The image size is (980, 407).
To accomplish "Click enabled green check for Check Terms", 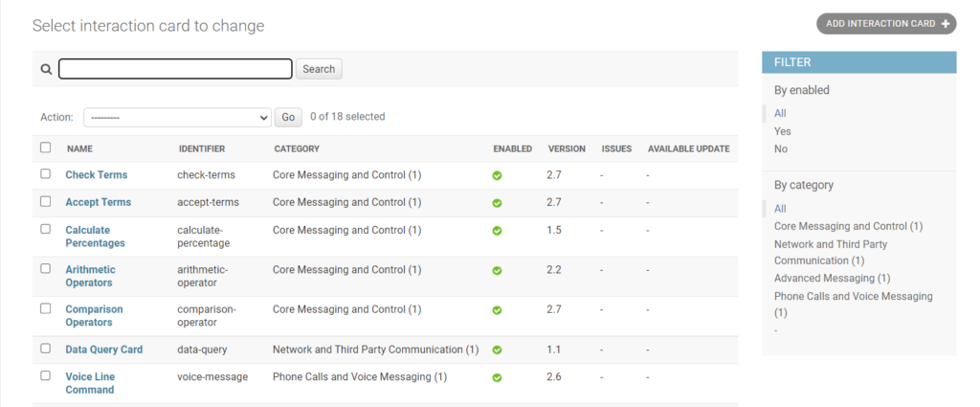I will pos(497,176).
